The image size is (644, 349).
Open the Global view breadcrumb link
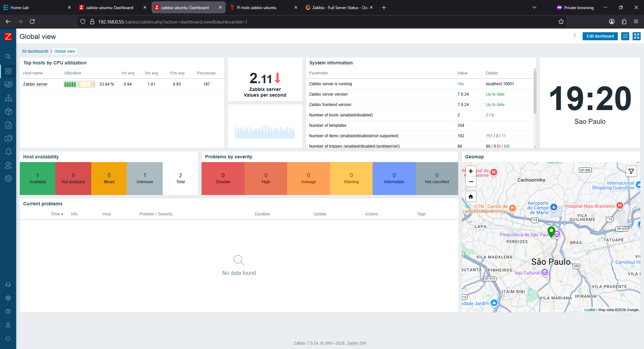(65, 51)
